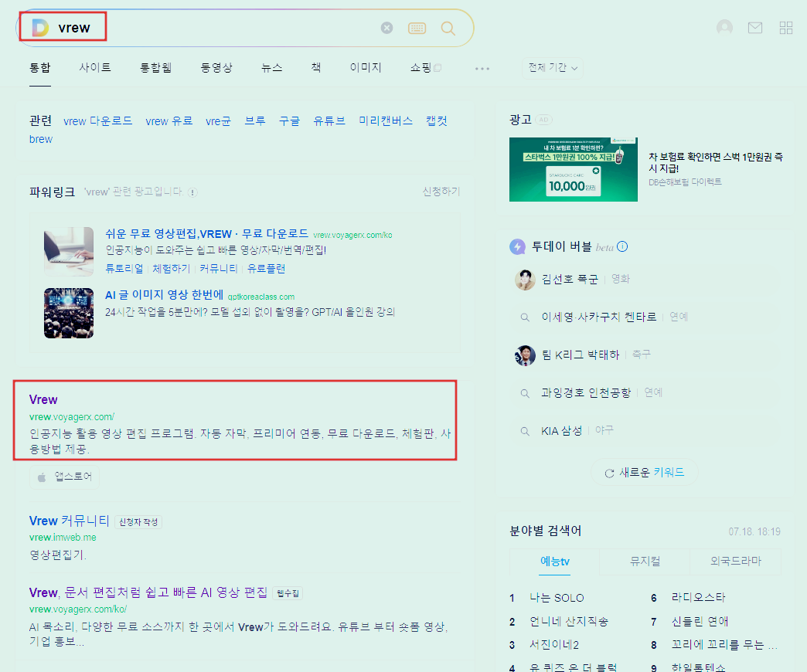Screen dimensions: 807x672
Task: Open the 튜토리얼 sublink
Action: [x=124, y=268]
